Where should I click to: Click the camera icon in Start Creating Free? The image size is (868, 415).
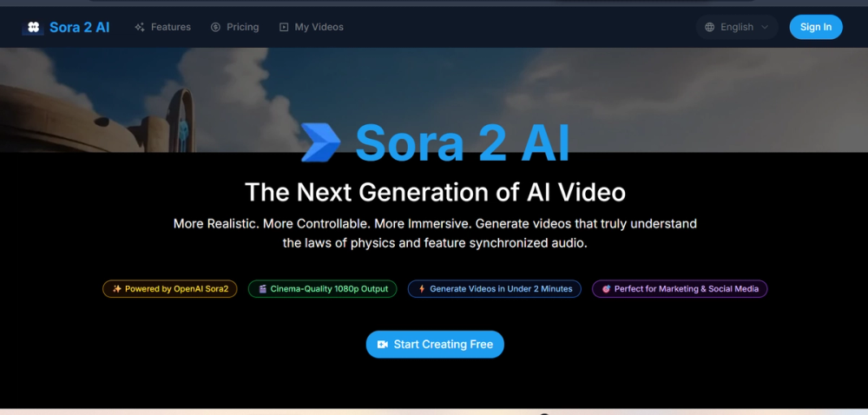coord(383,344)
